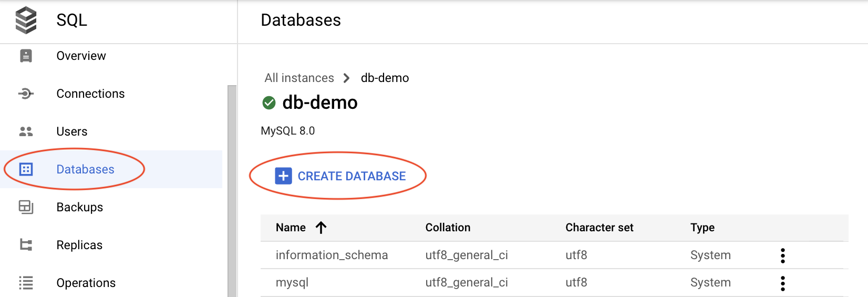Click the Type column header
Image resolution: width=868 pixels, height=297 pixels.
[x=702, y=228]
